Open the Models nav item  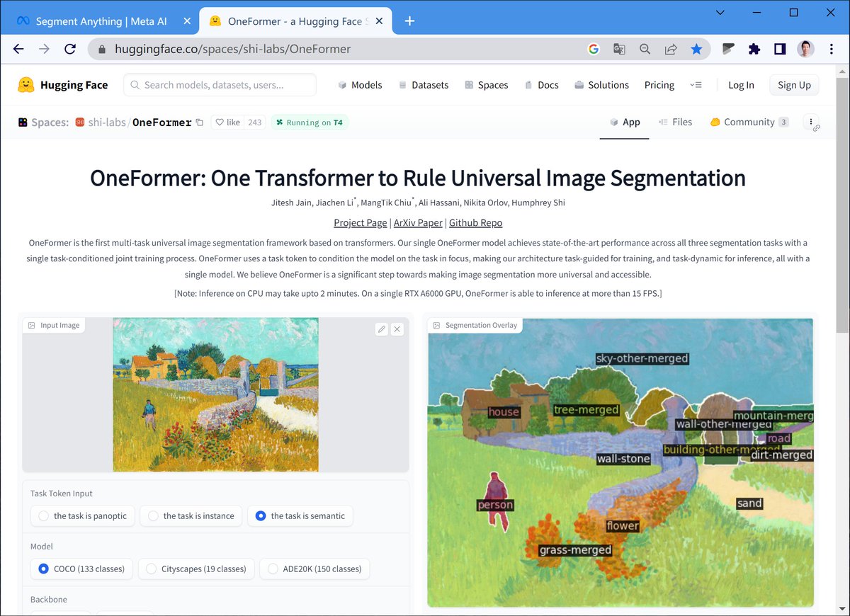click(360, 85)
